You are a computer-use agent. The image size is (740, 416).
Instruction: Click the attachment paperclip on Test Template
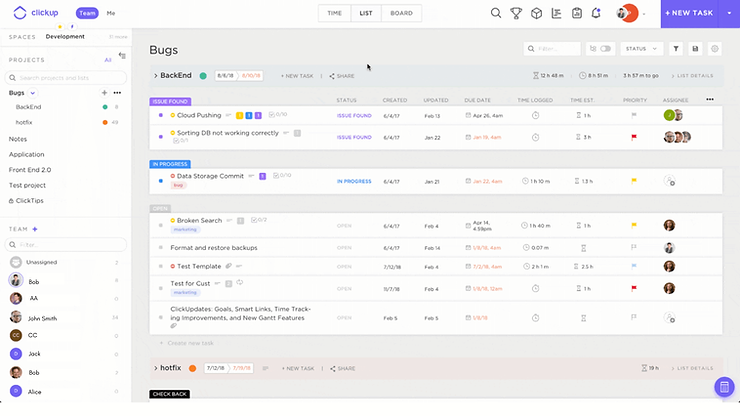coord(228,266)
